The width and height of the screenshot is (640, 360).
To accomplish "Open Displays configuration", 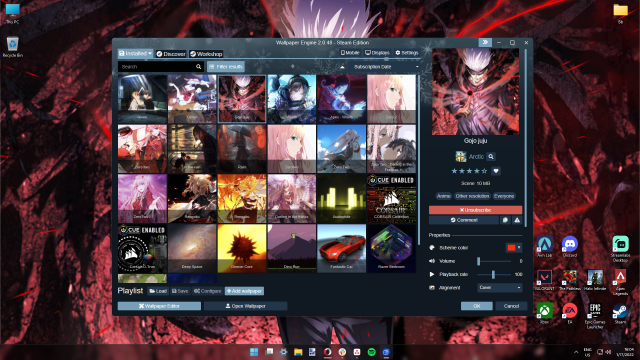I will point(377,53).
